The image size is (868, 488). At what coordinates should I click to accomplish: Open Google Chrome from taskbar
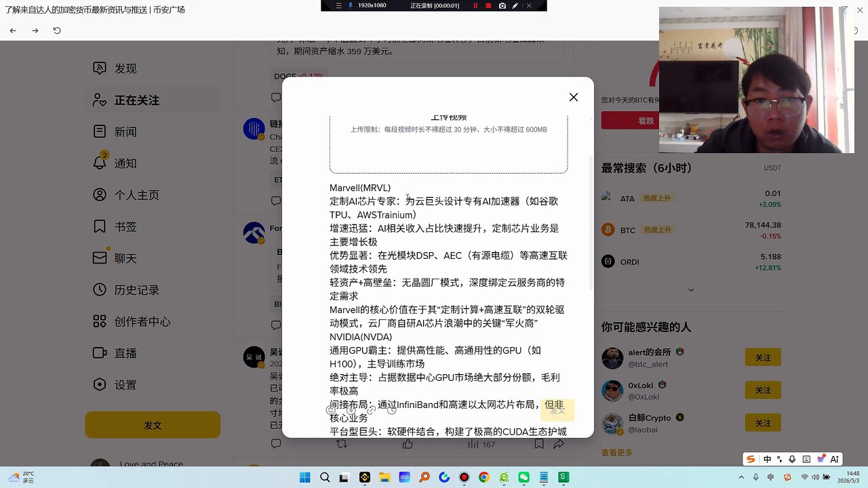point(484,477)
